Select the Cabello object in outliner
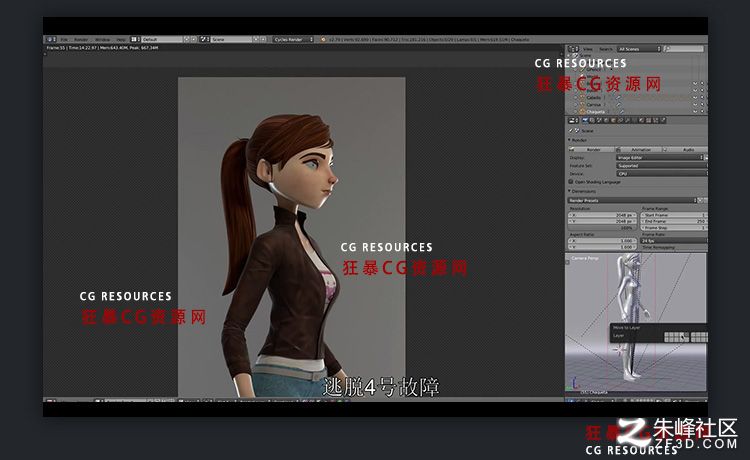This screenshot has width=750, height=460. [x=594, y=98]
